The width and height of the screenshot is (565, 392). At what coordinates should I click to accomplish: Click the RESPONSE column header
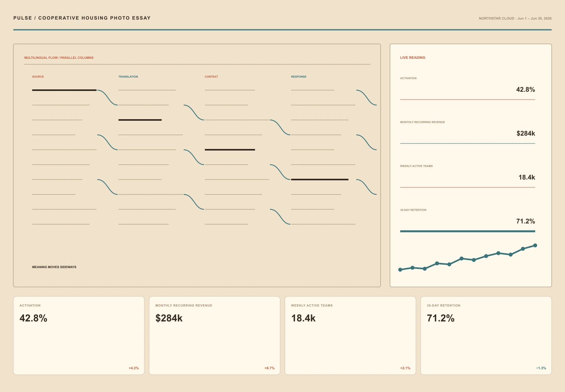(x=299, y=77)
